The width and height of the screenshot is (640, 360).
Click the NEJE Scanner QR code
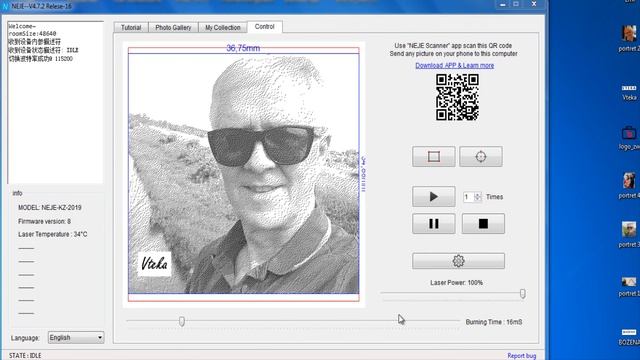point(457,97)
